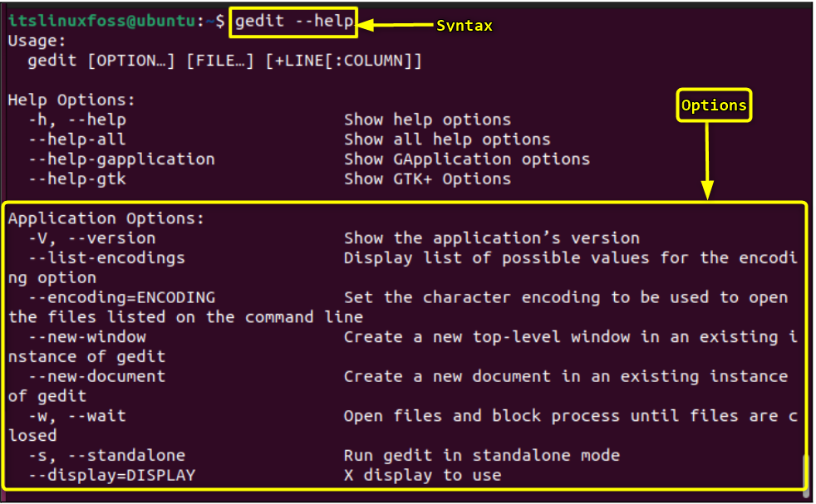
Task: Click "Show the application's version" description
Action: [x=492, y=239]
